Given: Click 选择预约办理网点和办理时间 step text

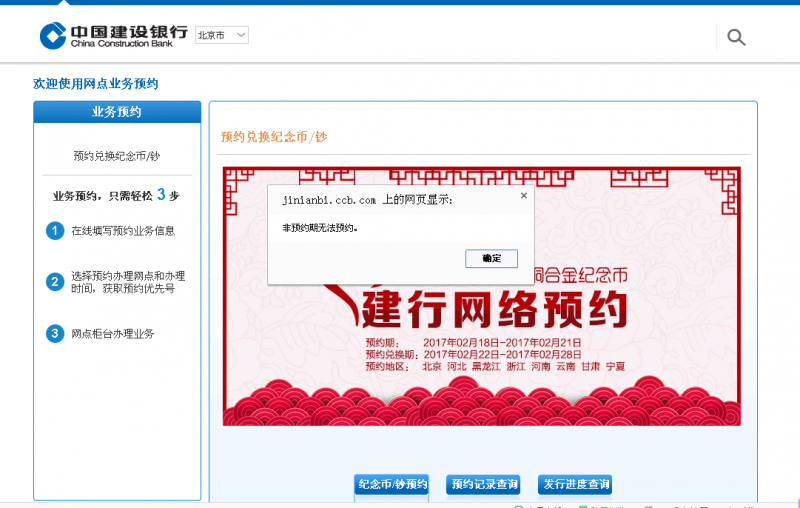Looking at the screenshot, I should click(128, 282).
